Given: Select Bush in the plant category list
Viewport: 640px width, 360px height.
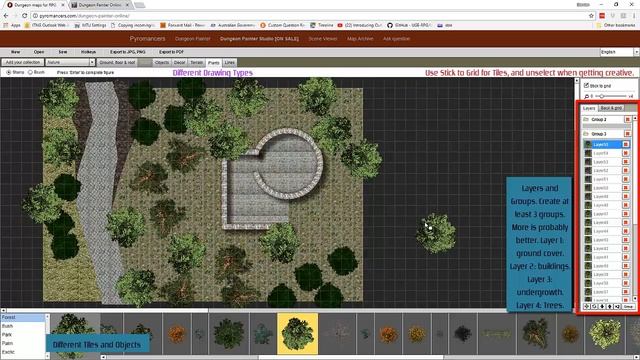Looking at the screenshot, I should [22, 326].
